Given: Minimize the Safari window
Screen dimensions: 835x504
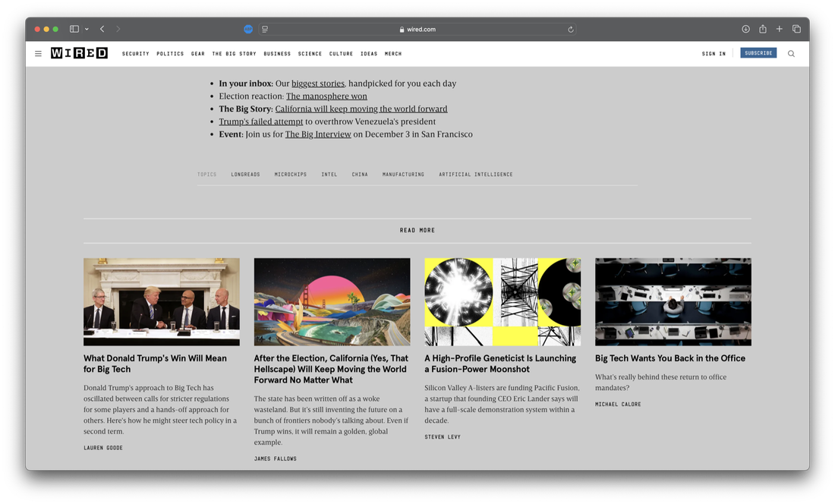Looking at the screenshot, I should pos(46,30).
